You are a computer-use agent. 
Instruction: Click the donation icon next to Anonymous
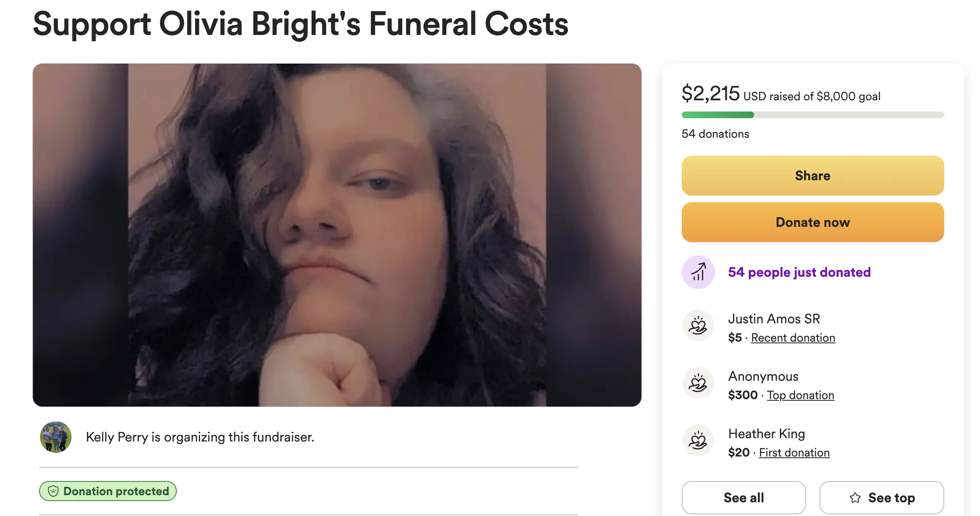[x=698, y=383]
